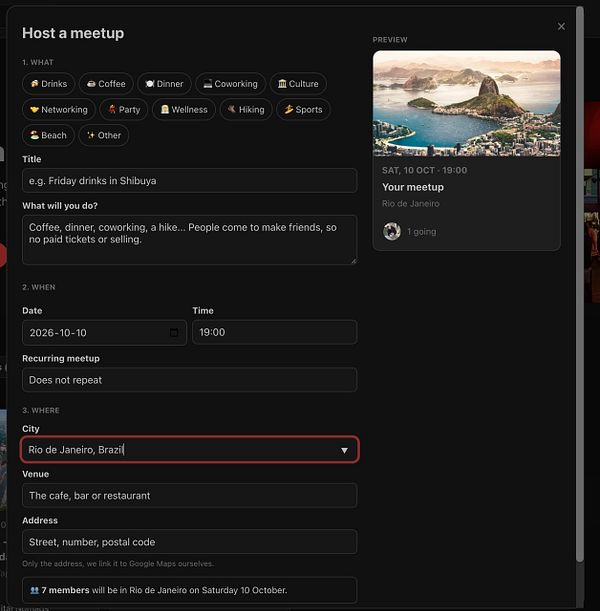This screenshot has height=611, width=600.
Task: Open the calendar picker icon in Date field
Action: click(174, 332)
